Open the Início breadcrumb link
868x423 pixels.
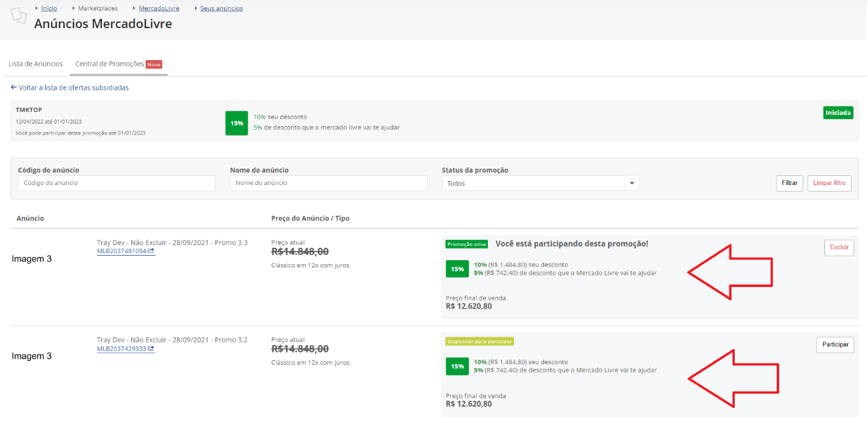[49, 8]
